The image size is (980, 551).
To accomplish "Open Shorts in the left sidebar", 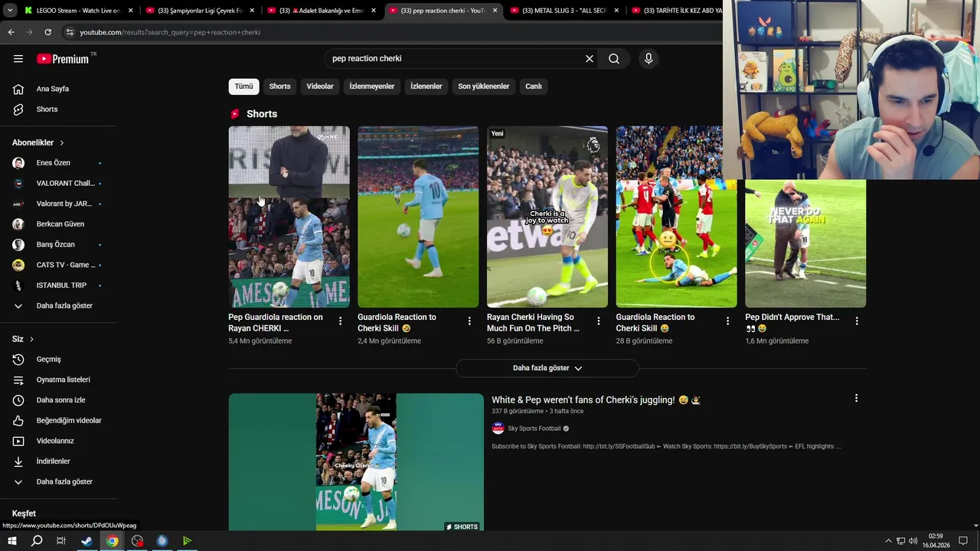I will coord(47,109).
